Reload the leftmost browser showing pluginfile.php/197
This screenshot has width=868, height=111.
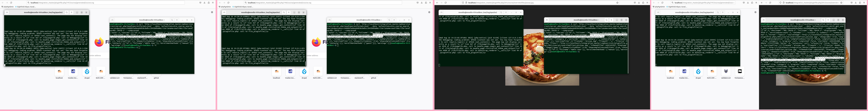11,3
